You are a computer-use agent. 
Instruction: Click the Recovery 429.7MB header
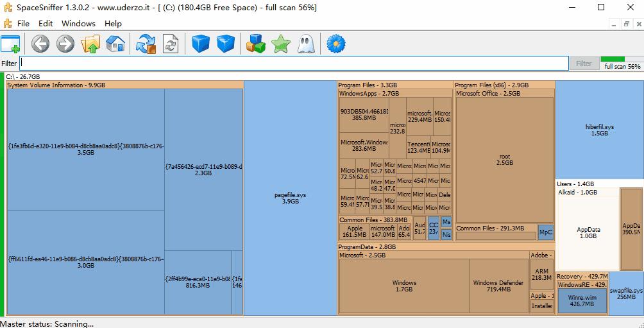[x=582, y=276]
